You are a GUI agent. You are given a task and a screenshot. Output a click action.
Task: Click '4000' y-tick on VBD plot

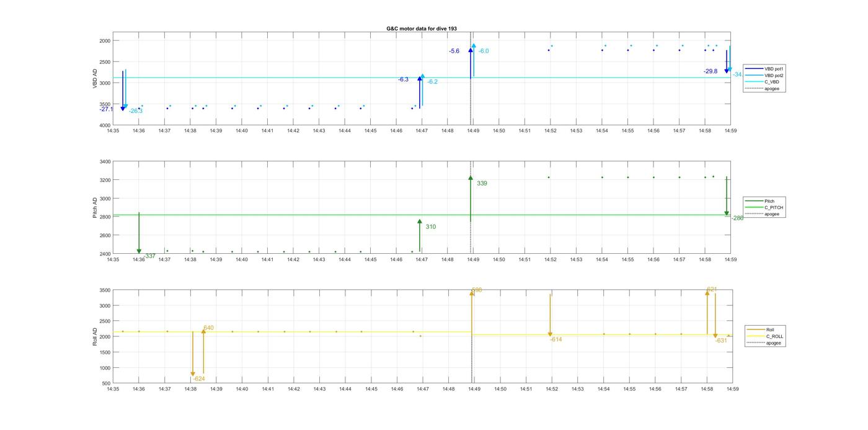pos(105,125)
